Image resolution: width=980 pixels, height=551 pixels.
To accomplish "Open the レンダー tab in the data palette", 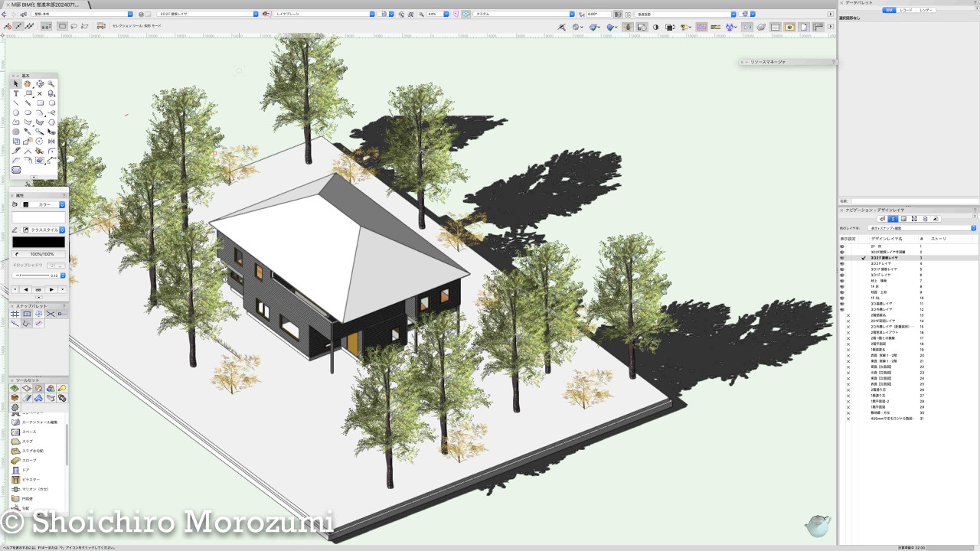I will [926, 10].
